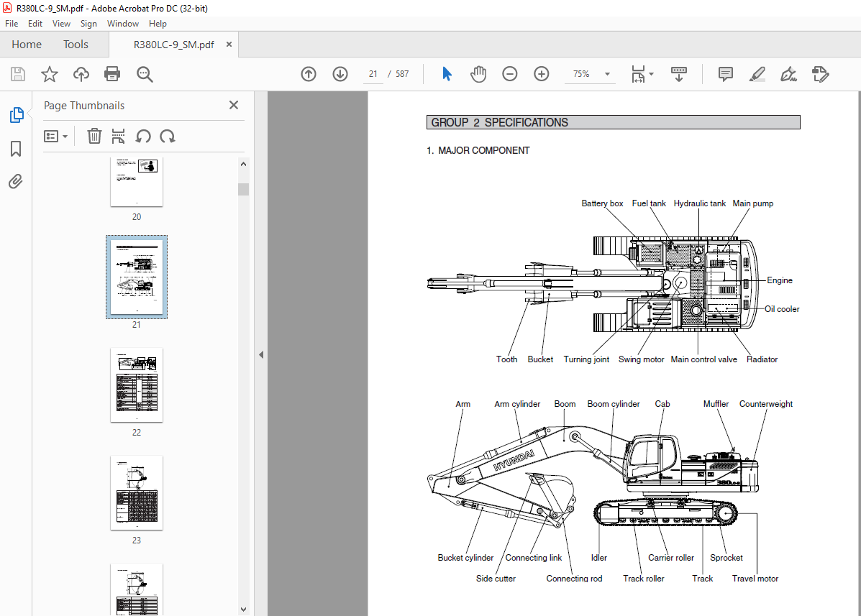
Task: Open the Help menu
Action: tap(158, 24)
